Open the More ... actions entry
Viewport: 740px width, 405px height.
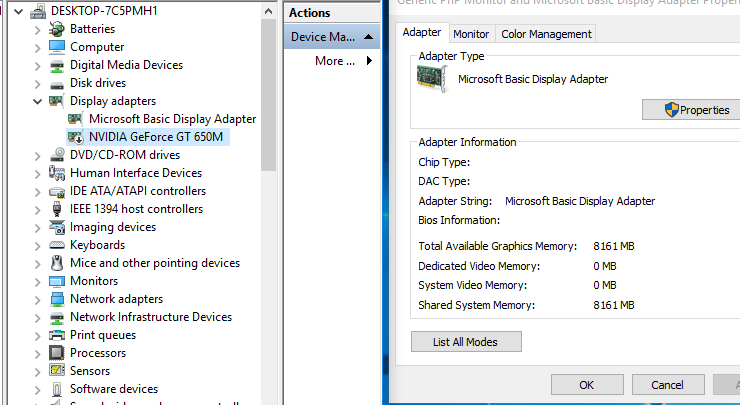pos(335,61)
